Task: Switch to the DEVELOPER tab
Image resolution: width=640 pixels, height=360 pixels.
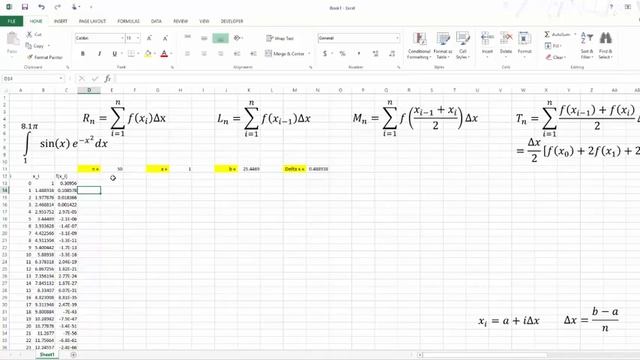Action: pyautogui.click(x=232, y=21)
